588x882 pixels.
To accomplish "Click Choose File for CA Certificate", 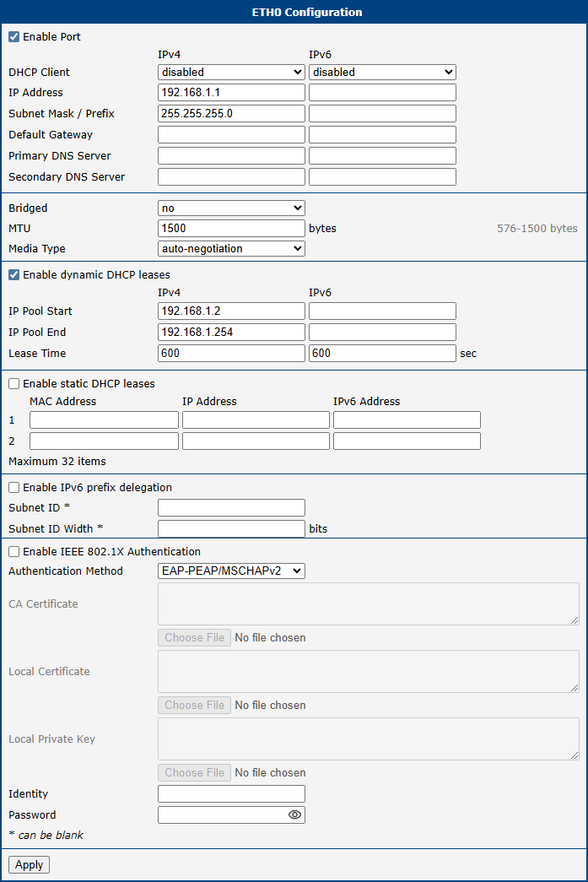I will tap(195, 638).
